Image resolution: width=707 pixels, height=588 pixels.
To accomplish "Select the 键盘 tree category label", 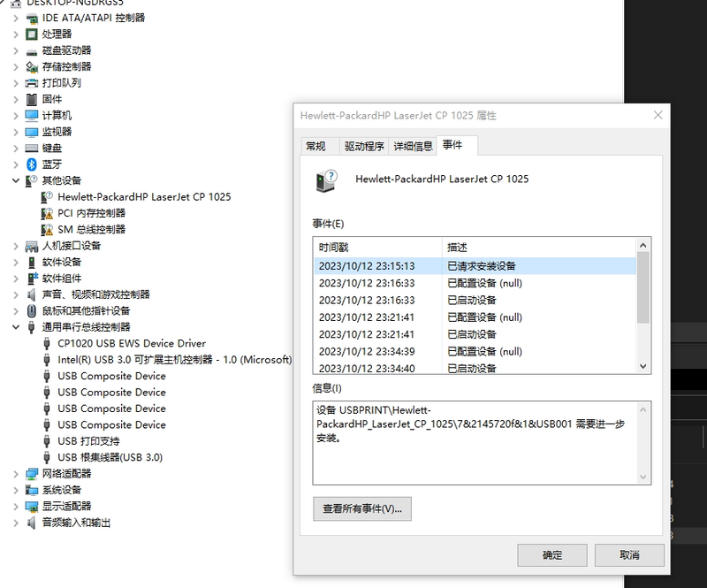I will click(x=52, y=148).
